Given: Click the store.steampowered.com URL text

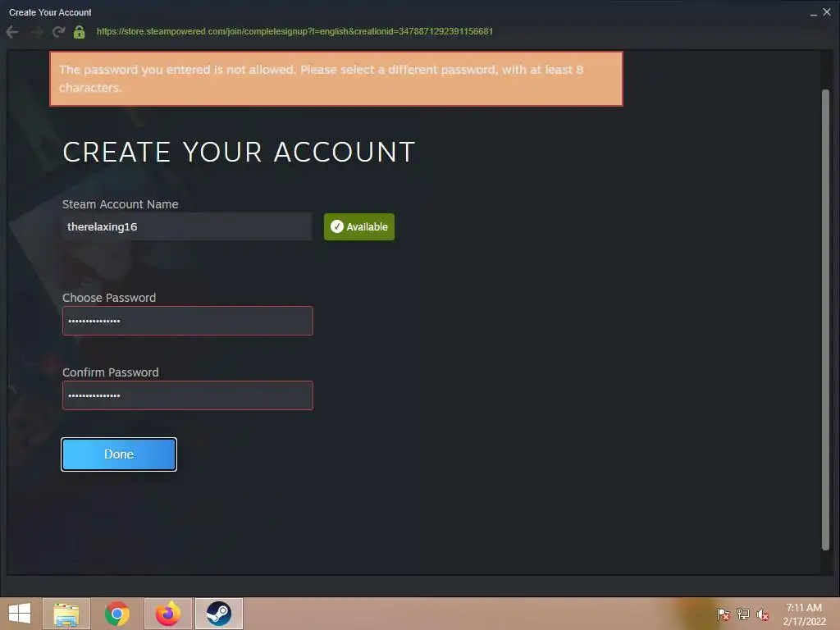Looking at the screenshot, I should 294,32.
